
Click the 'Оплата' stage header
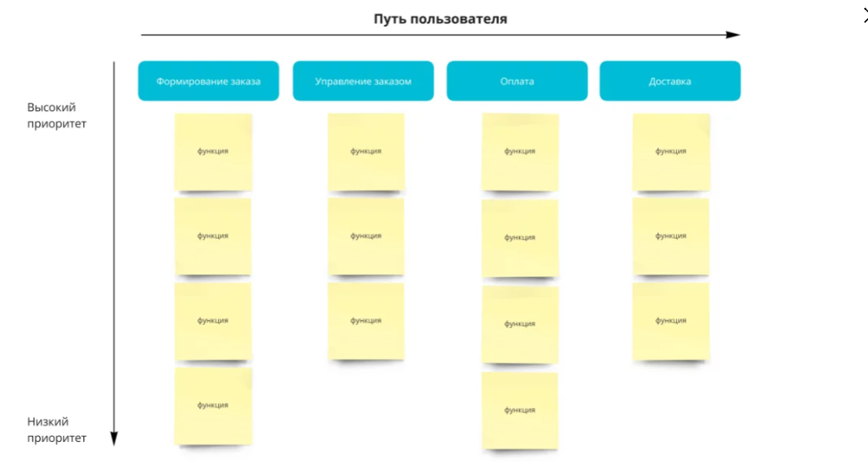(517, 81)
